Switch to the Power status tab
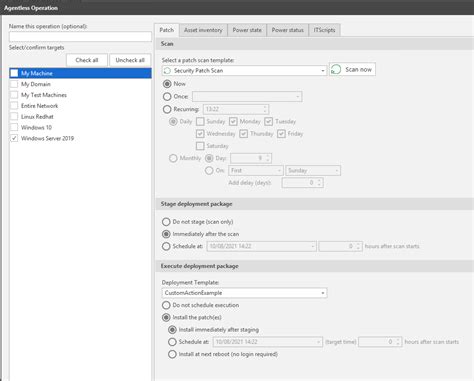Viewport: 474px width, 381px height. click(x=287, y=30)
